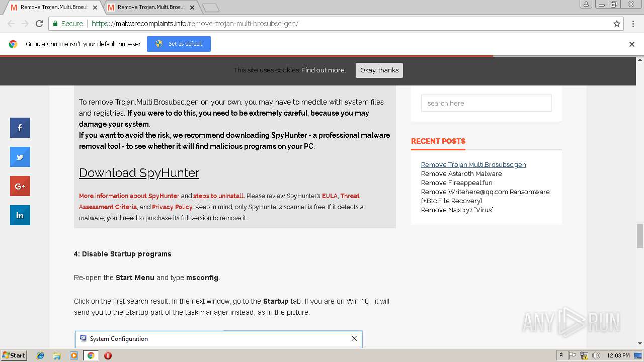The image size is (644, 362).
Task: Open volume control in tray
Action: (596, 355)
